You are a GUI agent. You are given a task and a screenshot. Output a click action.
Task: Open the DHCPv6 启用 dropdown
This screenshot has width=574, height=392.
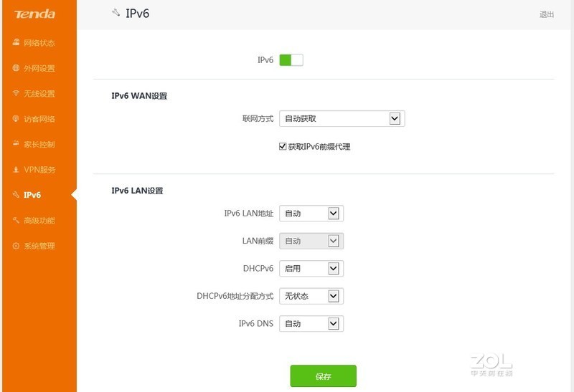point(311,269)
